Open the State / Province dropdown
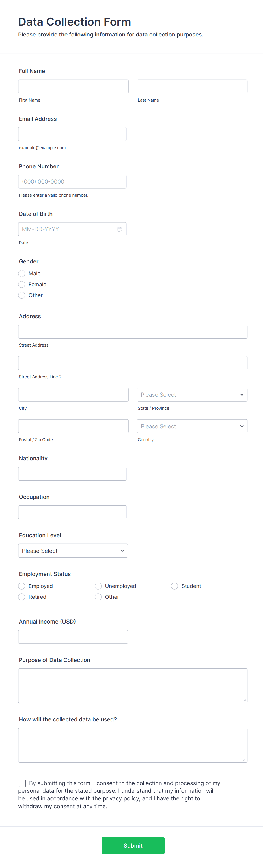Image resolution: width=263 pixels, height=868 pixels. pos(192,394)
